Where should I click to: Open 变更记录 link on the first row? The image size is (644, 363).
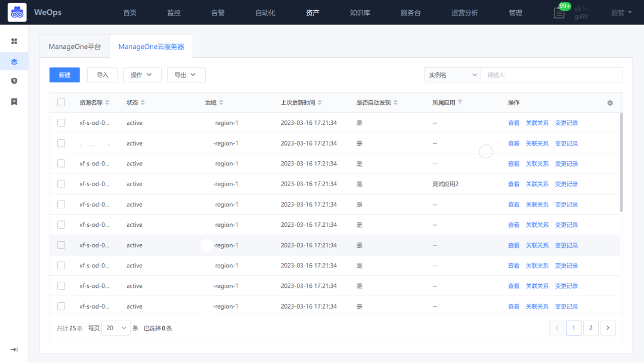point(566,122)
